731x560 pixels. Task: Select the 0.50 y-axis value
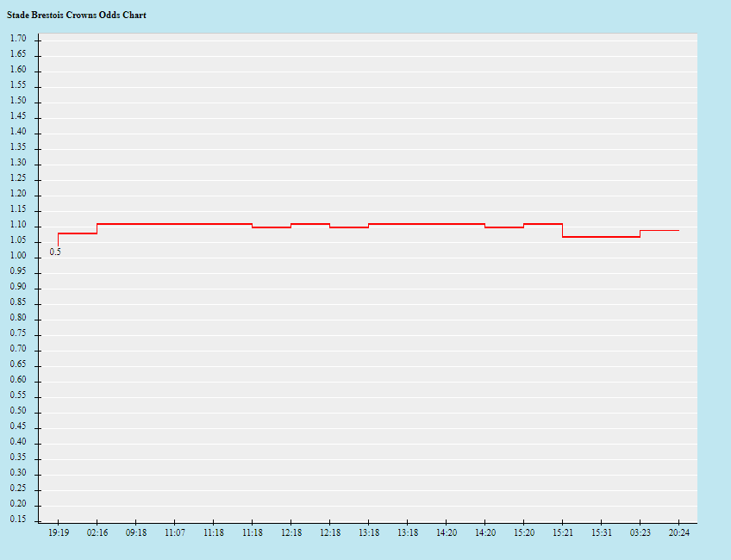click(x=18, y=412)
